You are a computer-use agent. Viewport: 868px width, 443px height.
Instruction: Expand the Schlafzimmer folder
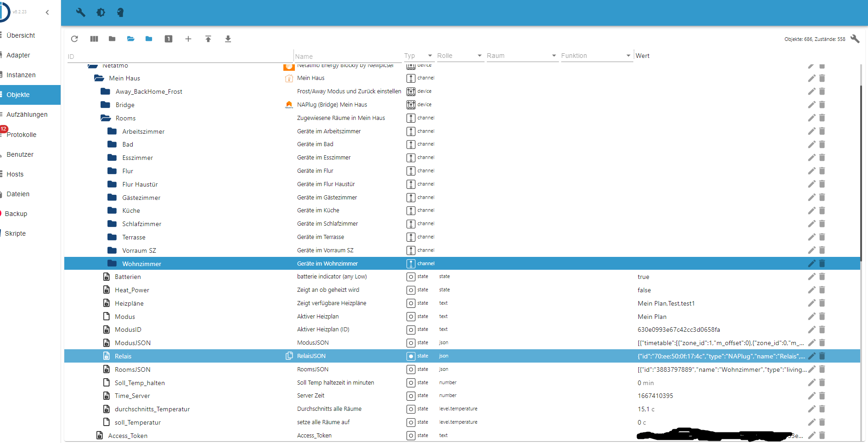112,224
